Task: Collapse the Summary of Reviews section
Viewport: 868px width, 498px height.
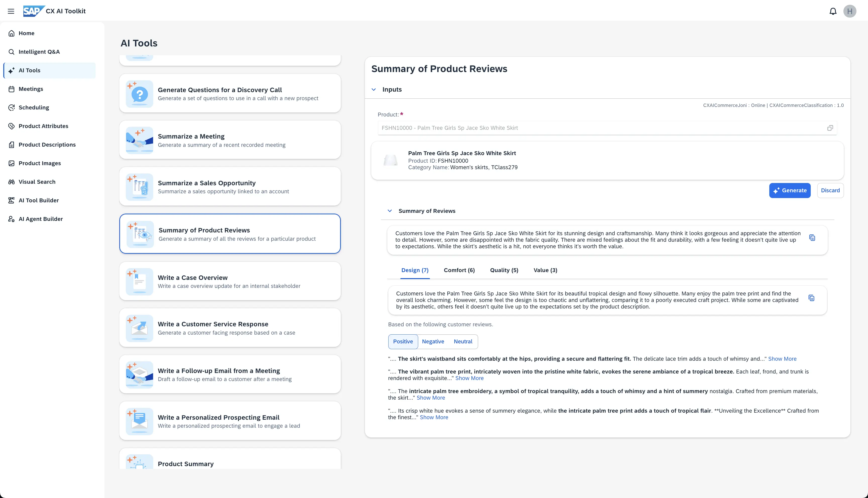Action: [389, 211]
